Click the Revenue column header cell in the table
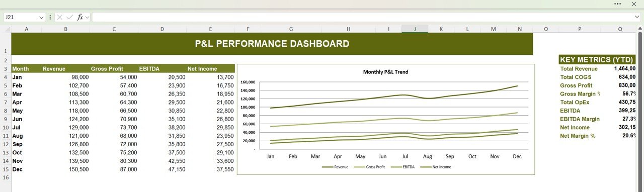 [x=66, y=69]
